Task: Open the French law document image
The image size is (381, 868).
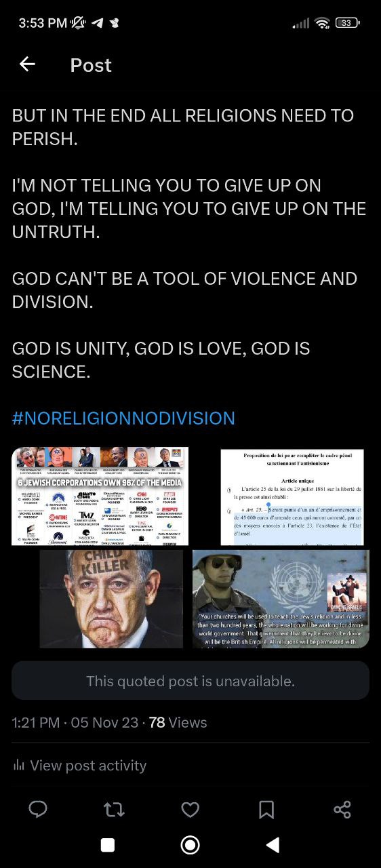Action: [292, 497]
